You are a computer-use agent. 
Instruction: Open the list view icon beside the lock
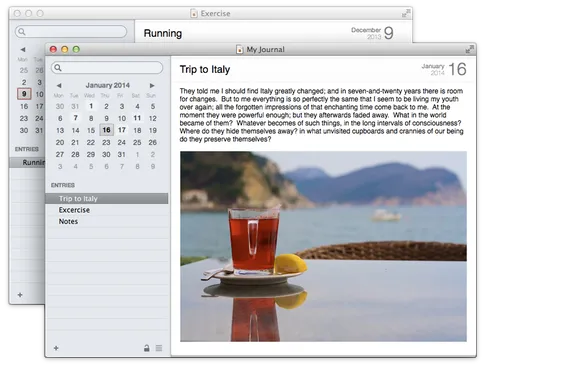click(x=159, y=348)
